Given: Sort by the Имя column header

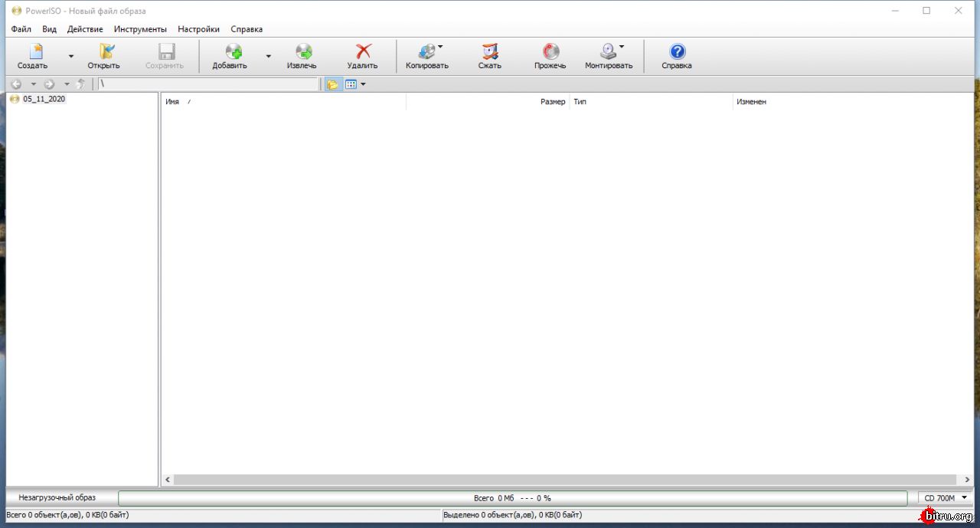Looking at the screenshot, I should tap(283, 102).
